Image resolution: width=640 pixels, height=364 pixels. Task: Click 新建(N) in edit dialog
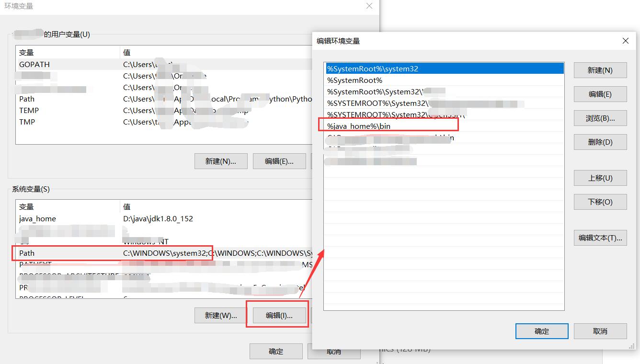click(600, 70)
